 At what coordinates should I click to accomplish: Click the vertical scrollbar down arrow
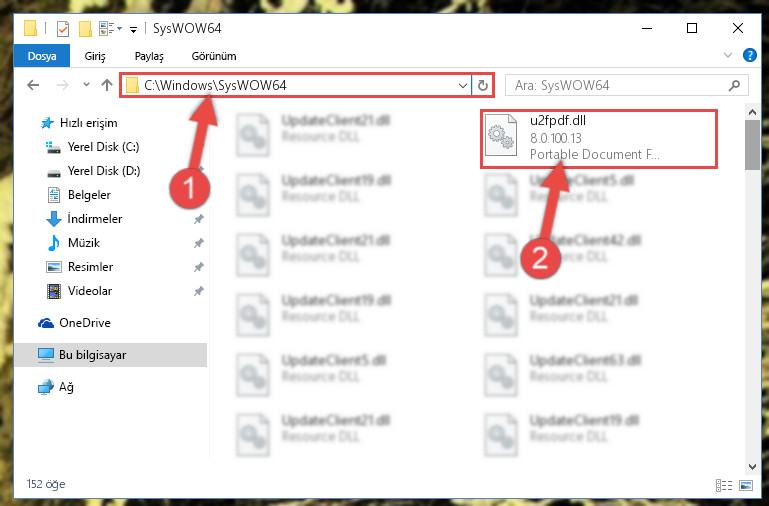tap(752, 466)
